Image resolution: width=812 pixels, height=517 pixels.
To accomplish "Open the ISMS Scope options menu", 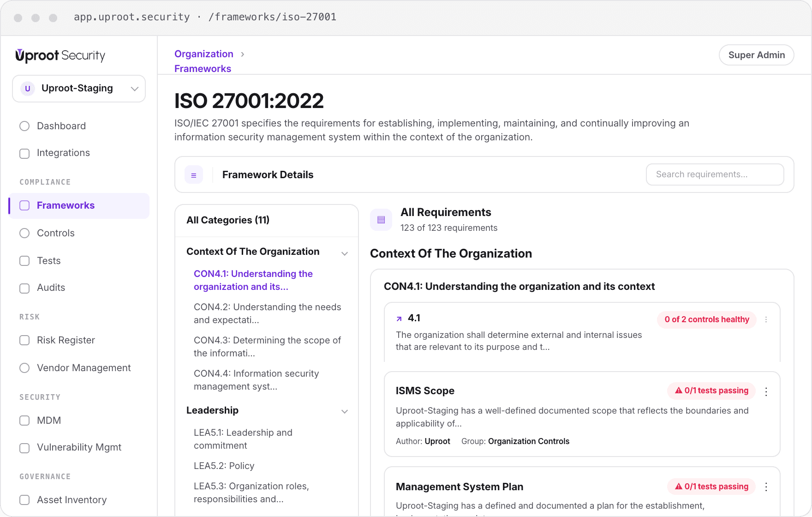I will (x=766, y=391).
